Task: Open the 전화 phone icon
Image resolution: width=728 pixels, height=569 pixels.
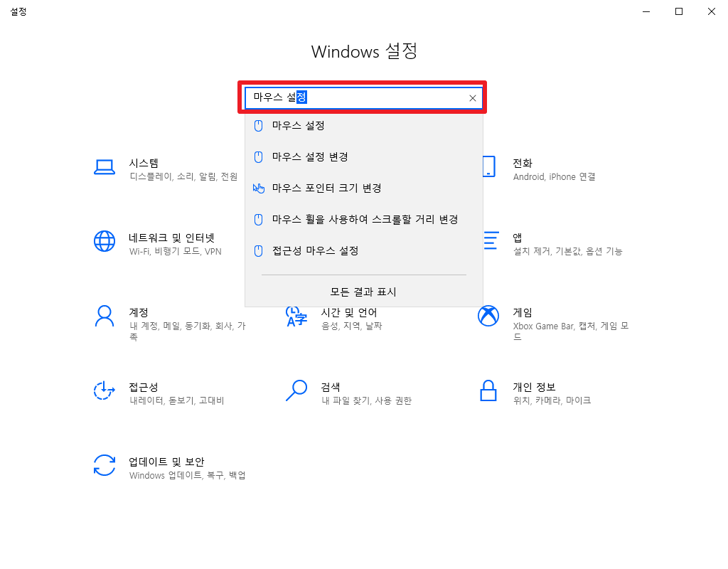Action: tap(489, 166)
